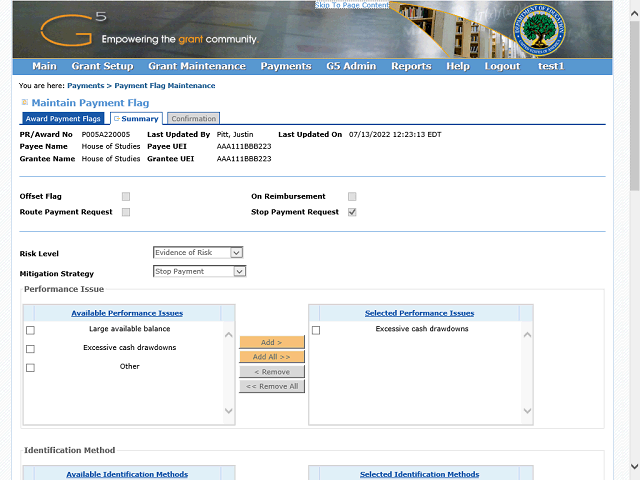Uncheck the Stop Payment Request checkbox
Viewport: 640px width, 480px height.
tap(352, 212)
